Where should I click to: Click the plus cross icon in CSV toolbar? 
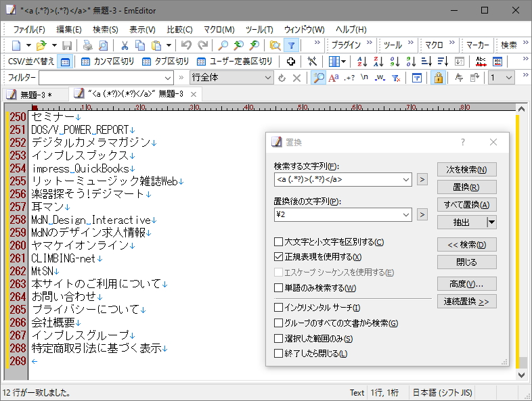(x=291, y=62)
